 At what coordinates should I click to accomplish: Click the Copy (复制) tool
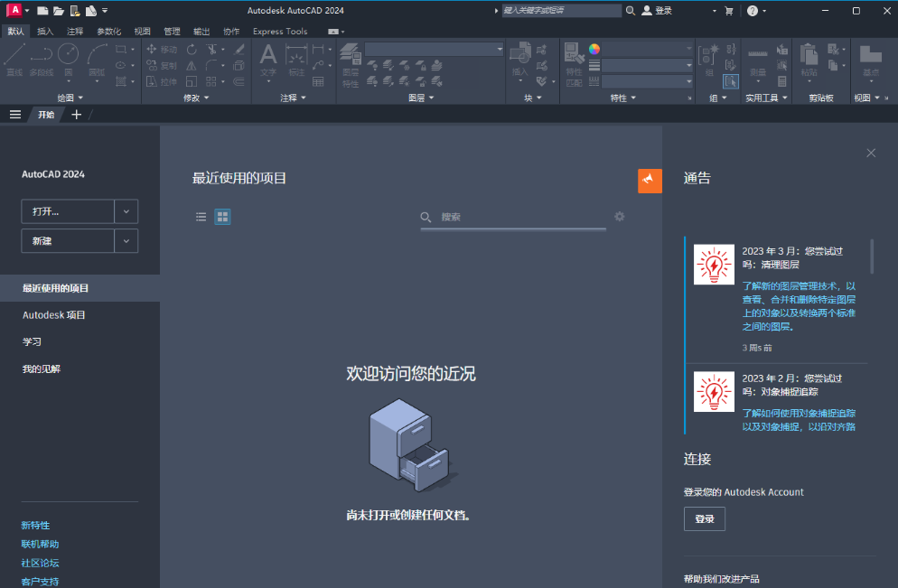coord(162,65)
